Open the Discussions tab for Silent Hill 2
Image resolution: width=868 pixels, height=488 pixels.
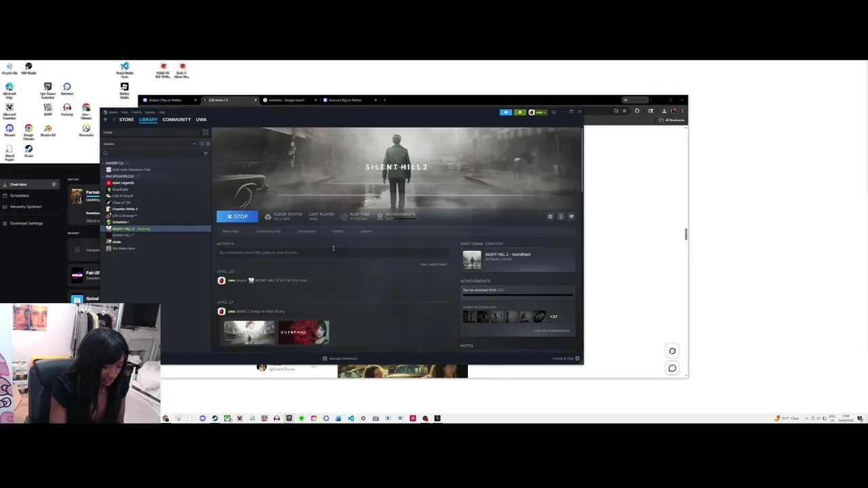tap(307, 231)
